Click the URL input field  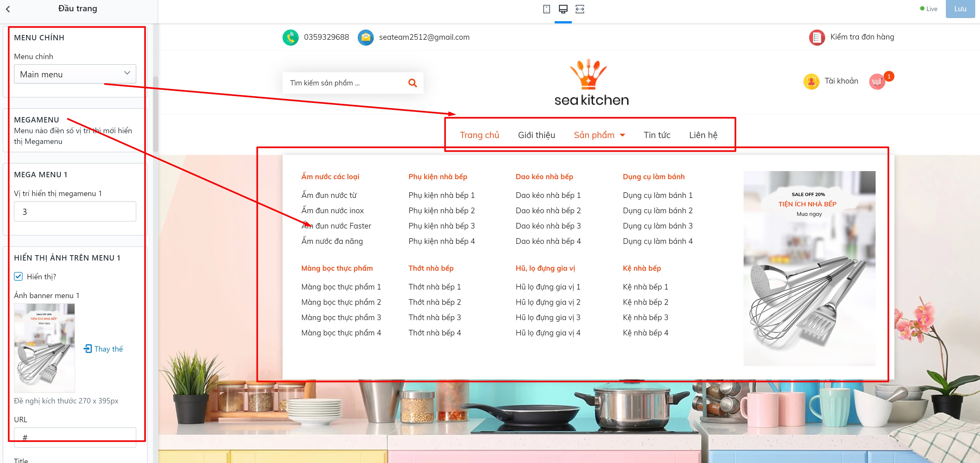click(x=75, y=437)
